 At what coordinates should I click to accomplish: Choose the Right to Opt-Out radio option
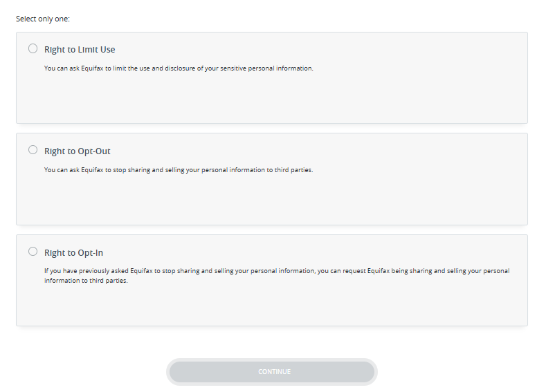click(x=33, y=150)
